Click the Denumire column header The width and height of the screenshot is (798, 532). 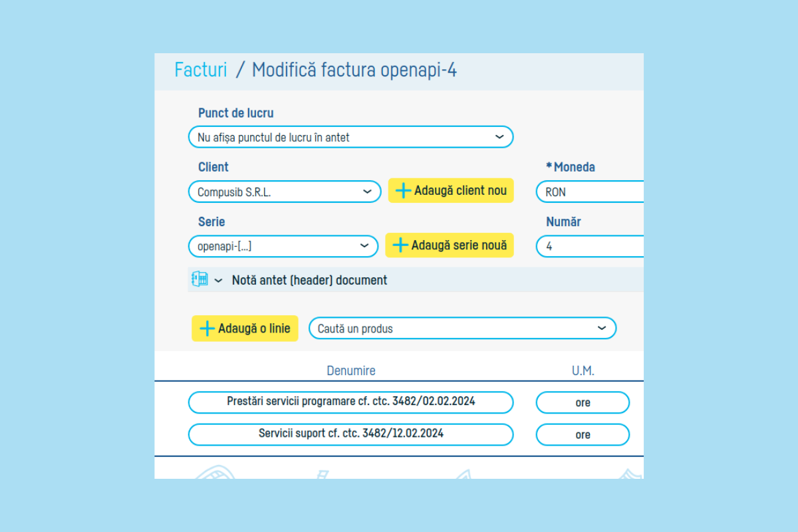[x=350, y=370]
